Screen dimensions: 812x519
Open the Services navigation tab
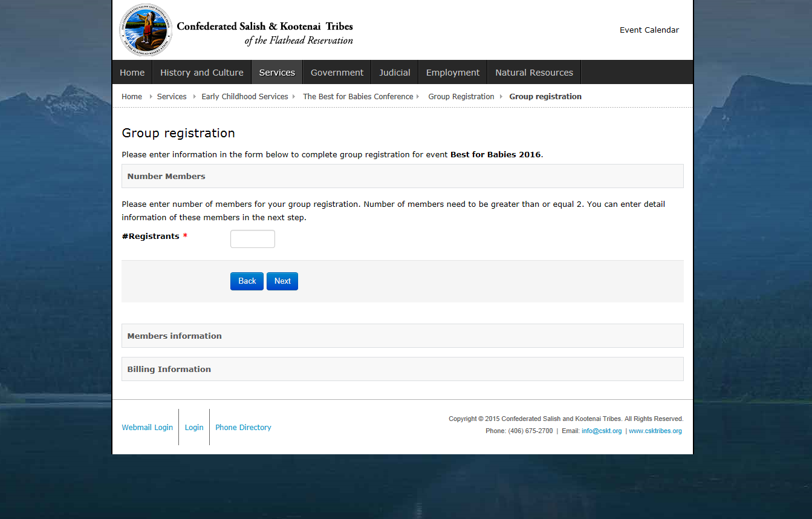point(277,73)
